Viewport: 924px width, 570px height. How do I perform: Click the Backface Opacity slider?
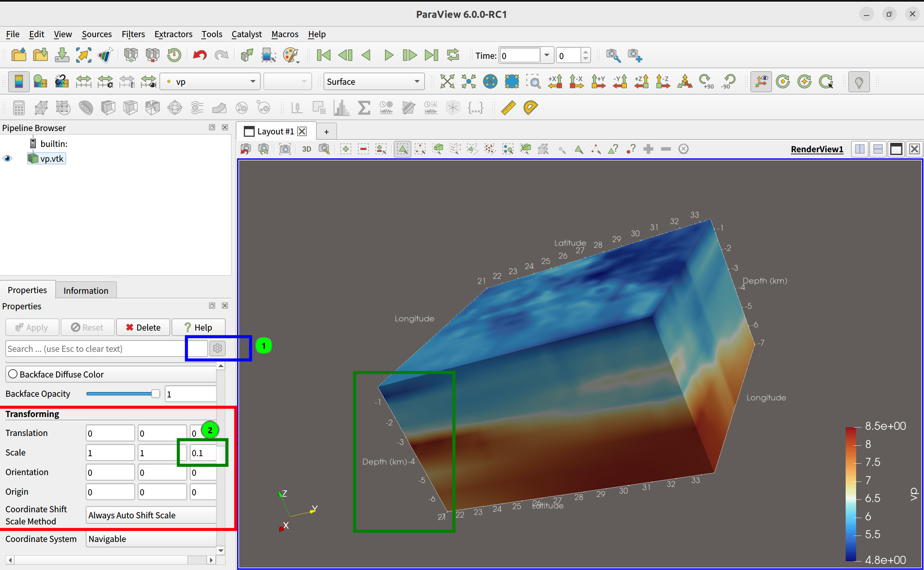[x=123, y=394]
